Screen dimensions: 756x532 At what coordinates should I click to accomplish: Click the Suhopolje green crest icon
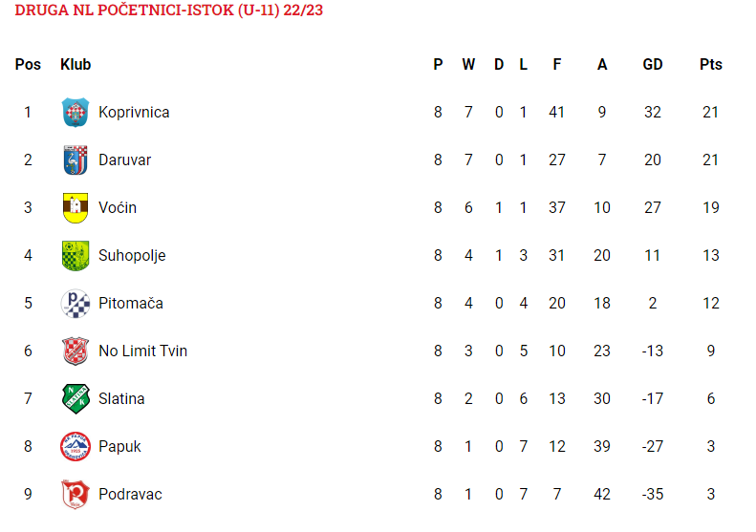click(x=76, y=255)
